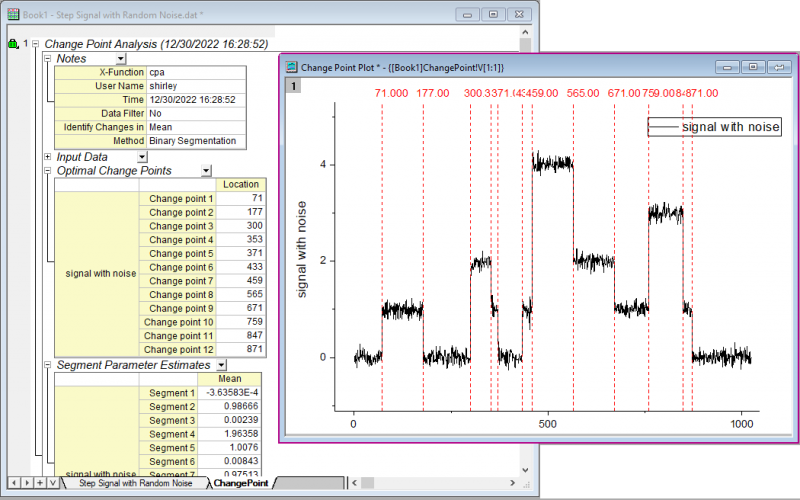Select the layer 1 icon in the graph

294,86
